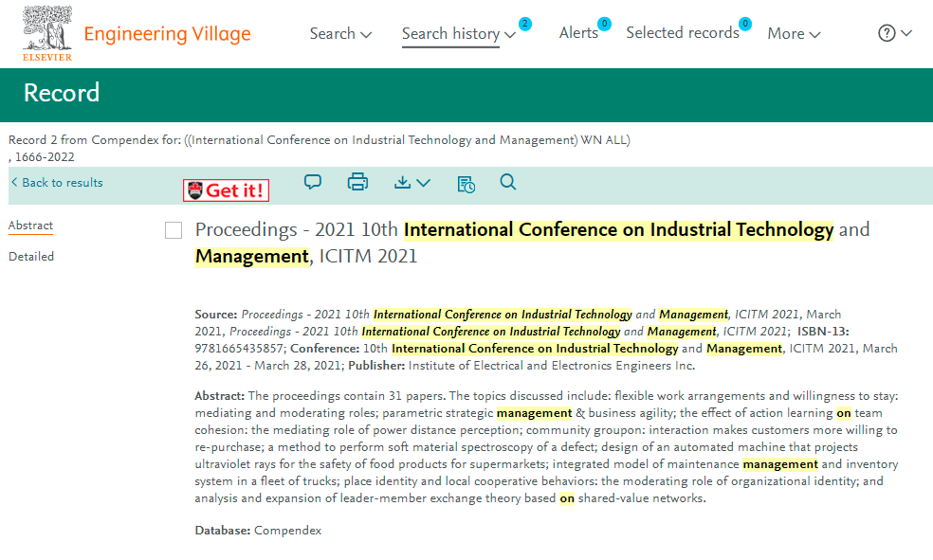This screenshot has height=560, width=933.
Task: Click the Get it! button
Action: pos(226,190)
